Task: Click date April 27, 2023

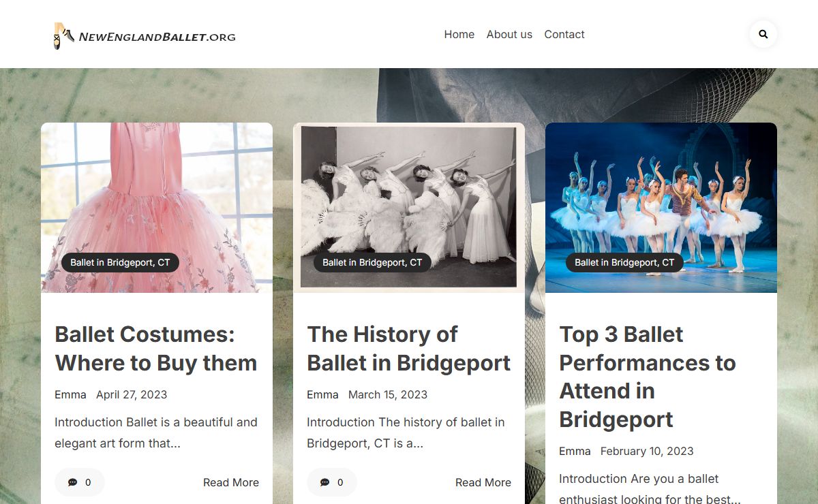Action: pos(132,394)
